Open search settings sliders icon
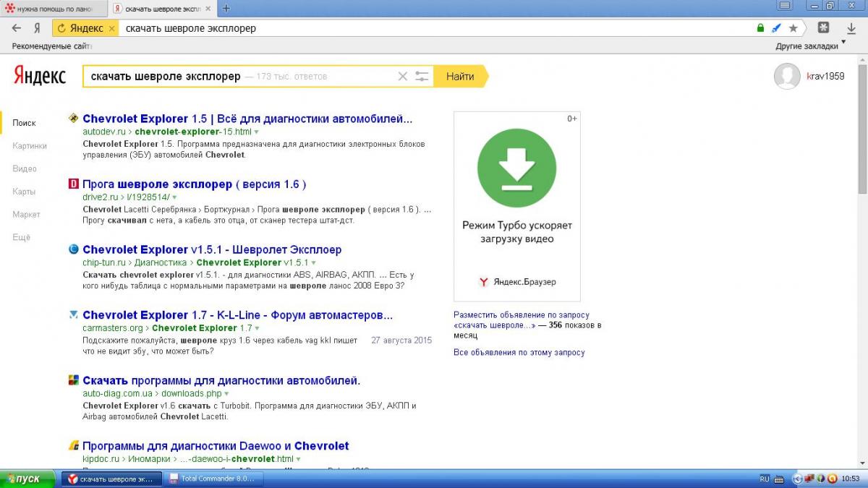 coord(422,76)
